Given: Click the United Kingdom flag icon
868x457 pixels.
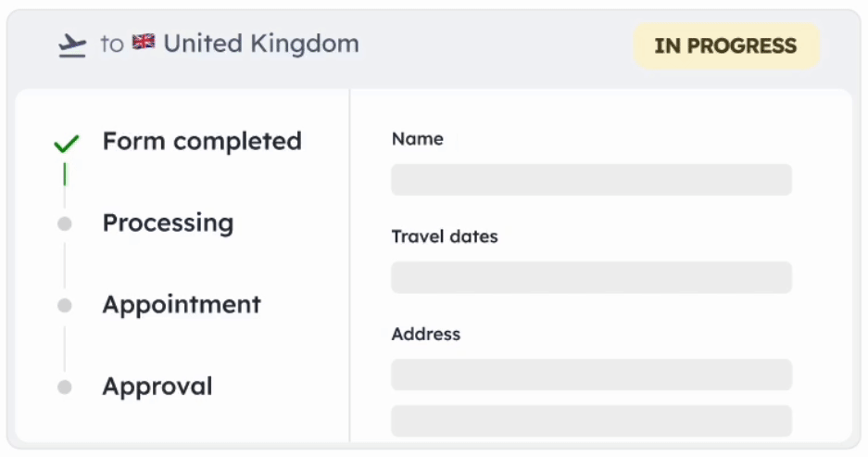Looking at the screenshot, I should pyautogui.click(x=144, y=42).
